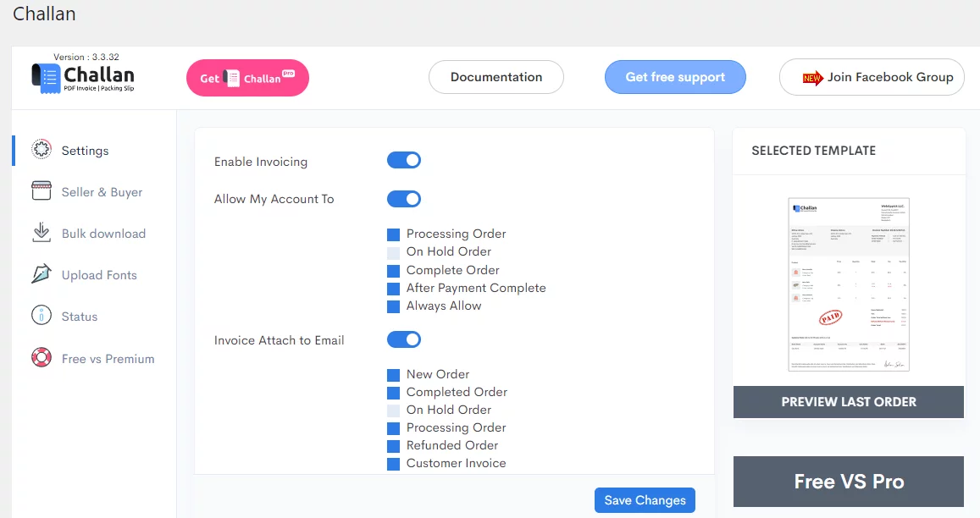Click the Get Challan Pro button
This screenshot has width=980, height=518.
click(247, 78)
